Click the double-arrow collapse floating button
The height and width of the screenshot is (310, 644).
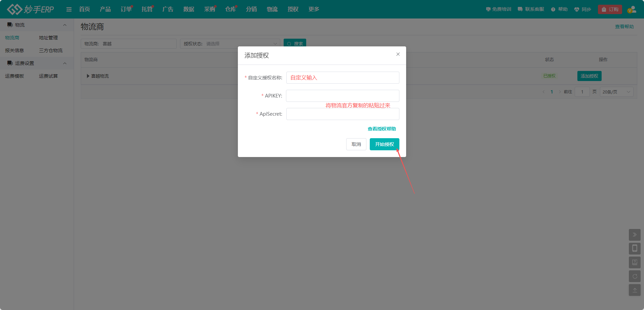[635, 235]
